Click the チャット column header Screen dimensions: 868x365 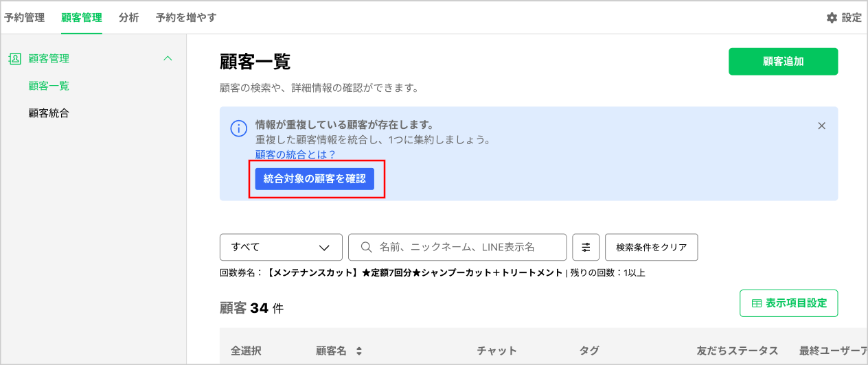point(496,351)
